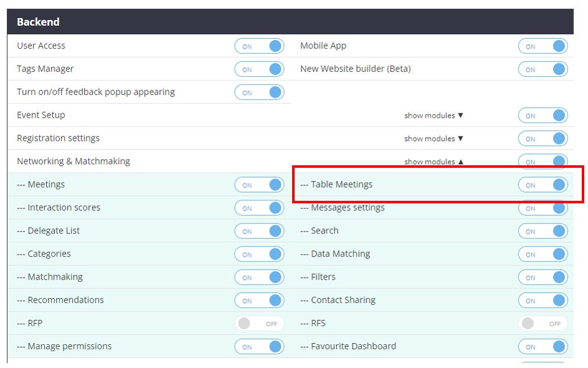Disable the Manage permissions switch
The width and height of the screenshot is (588, 368).
[259, 347]
